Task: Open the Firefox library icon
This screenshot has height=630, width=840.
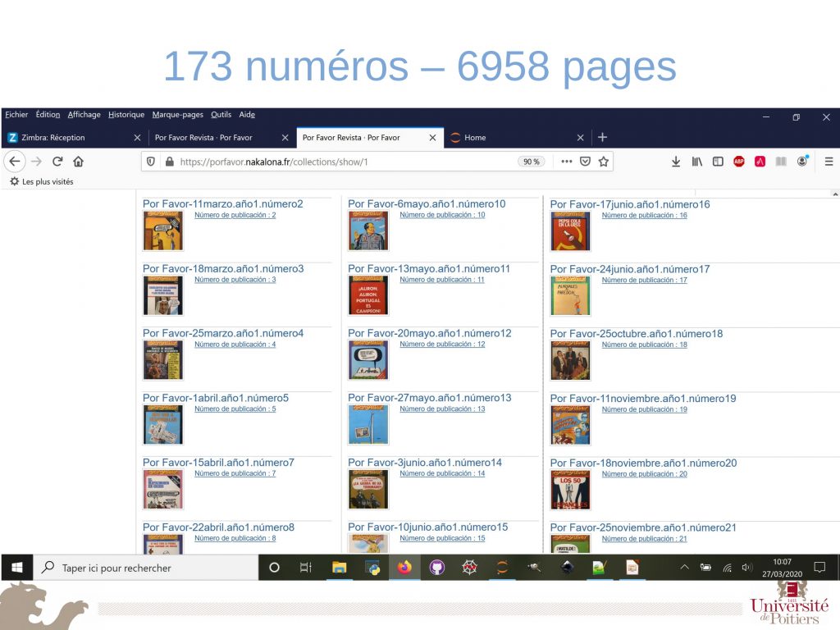Action: [696, 162]
